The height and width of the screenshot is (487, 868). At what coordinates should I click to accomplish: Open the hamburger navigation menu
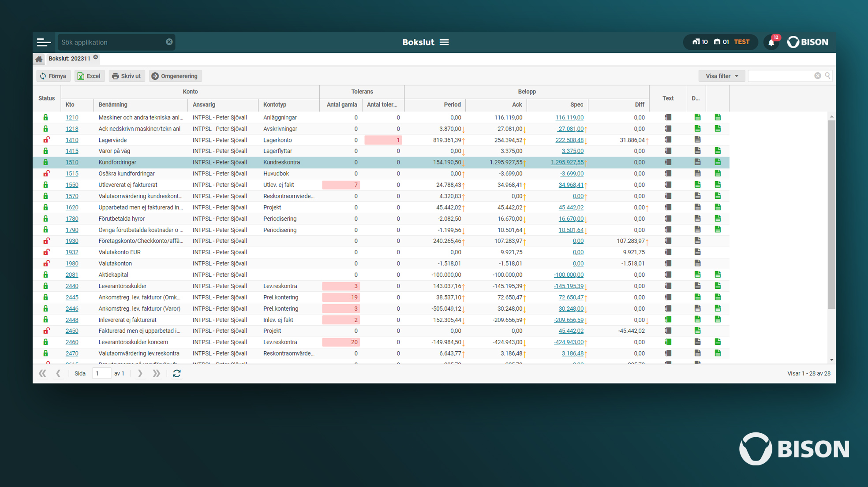44,42
